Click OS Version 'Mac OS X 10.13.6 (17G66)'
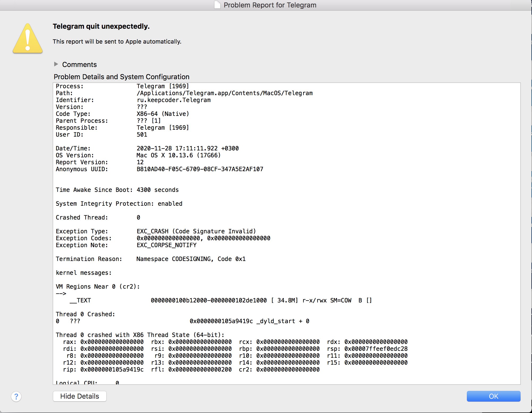The height and width of the screenshot is (413, 532). click(179, 155)
